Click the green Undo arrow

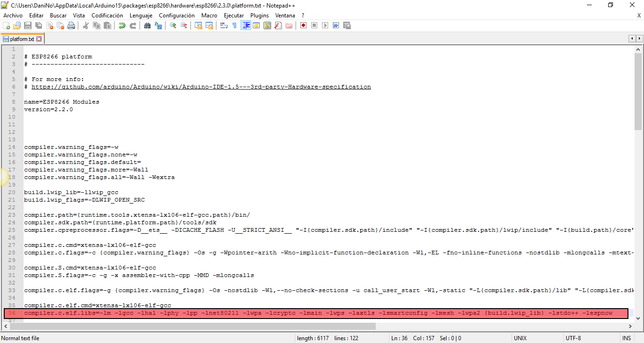122,25
